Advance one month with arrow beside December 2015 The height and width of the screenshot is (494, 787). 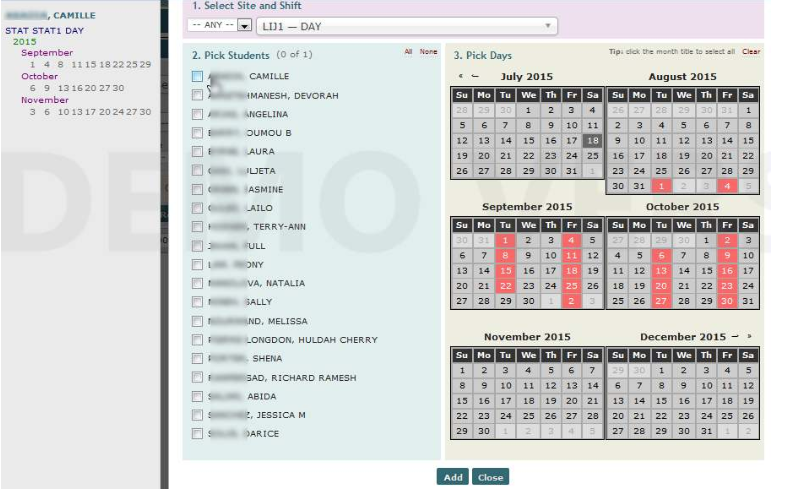point(735,337)
